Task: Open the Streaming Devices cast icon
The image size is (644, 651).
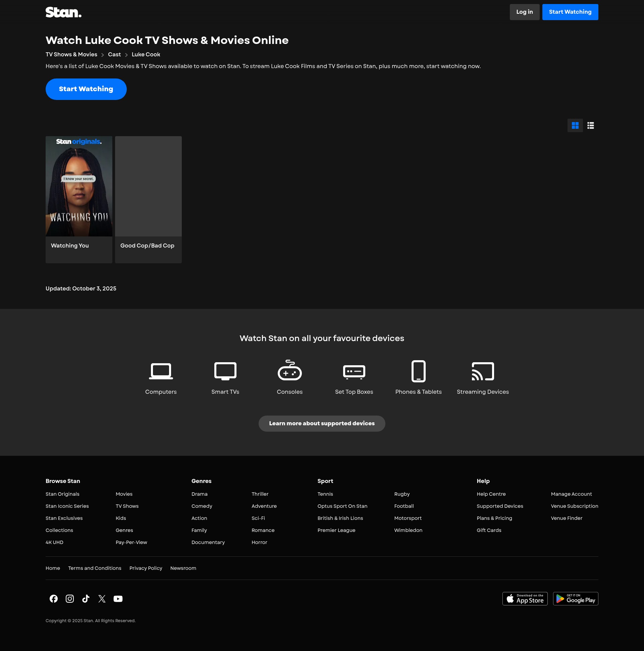Action: click(x=483, y=371)
